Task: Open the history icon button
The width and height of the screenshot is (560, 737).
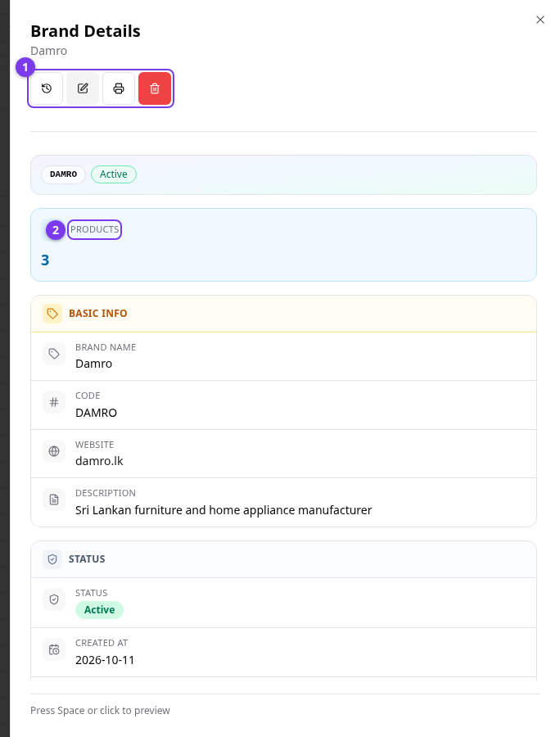Action: coord(47,88)
